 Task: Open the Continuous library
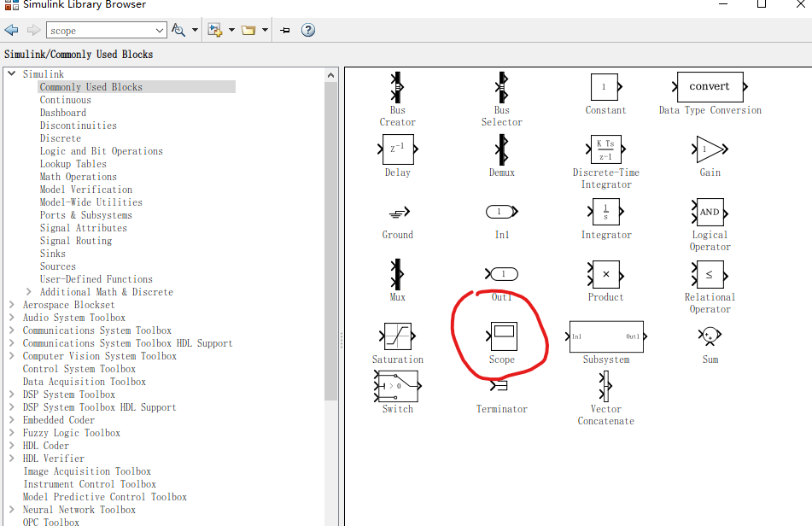(x=65, y=100)
